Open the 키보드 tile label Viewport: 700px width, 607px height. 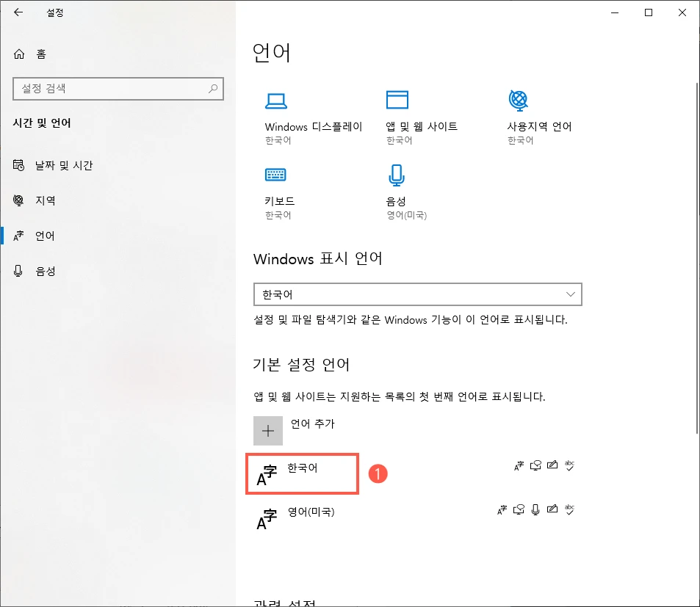[x=279, y=201]
